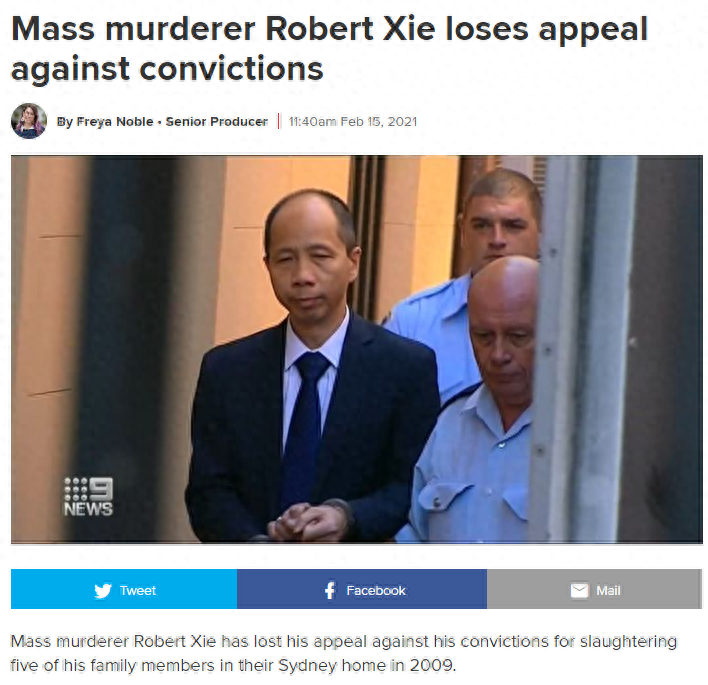Open the main article news image
Viewport: 708px width, 685px height.
(357, 349)
